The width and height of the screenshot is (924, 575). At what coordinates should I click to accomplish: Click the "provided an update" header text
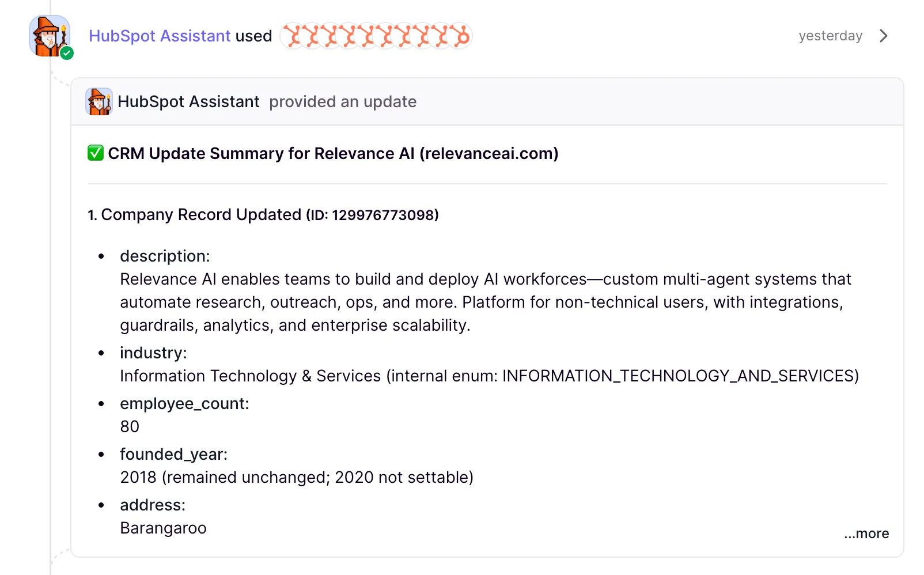[x=343, y=102]
